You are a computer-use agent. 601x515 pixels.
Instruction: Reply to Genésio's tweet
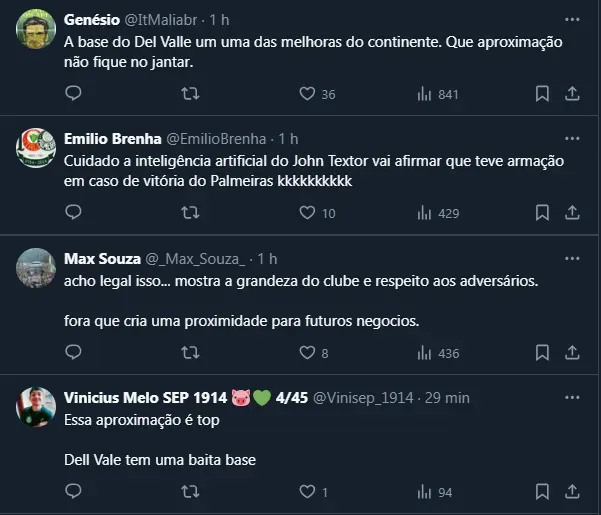(73, 94)
